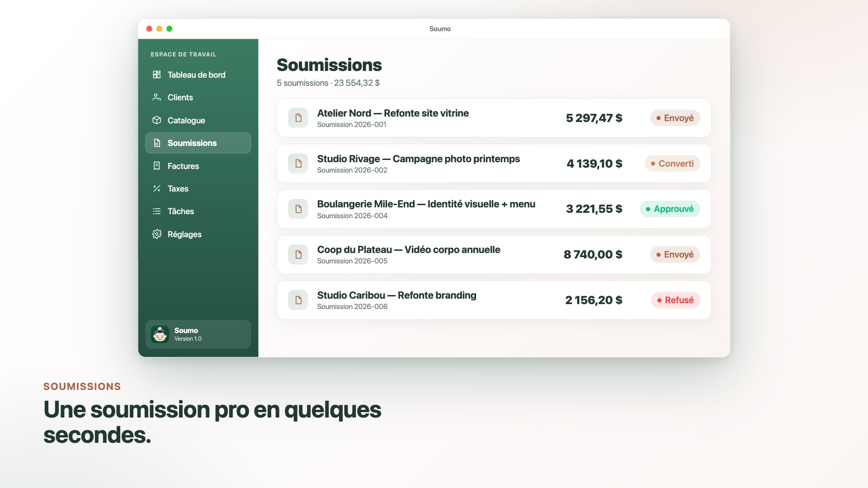Click document icon beside Coop du Plateau row

click(298, 254)
